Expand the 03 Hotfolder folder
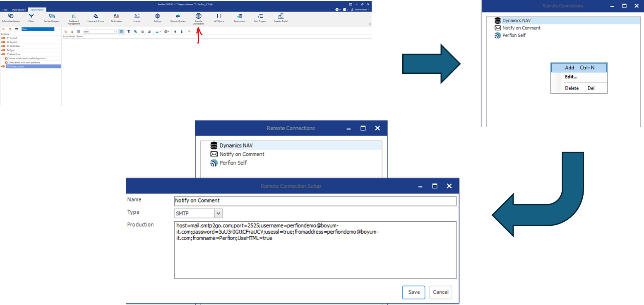 coord(2,46)
